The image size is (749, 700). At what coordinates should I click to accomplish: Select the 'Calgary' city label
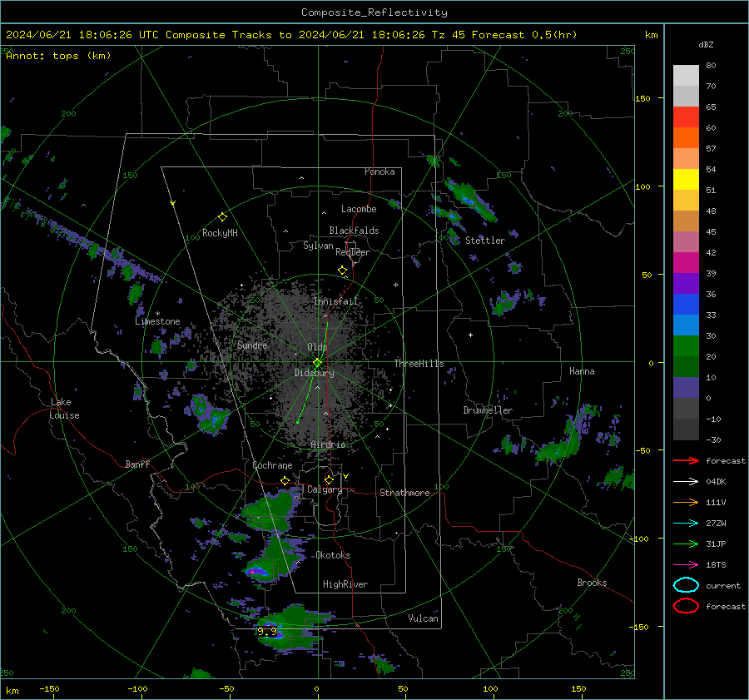click(x=325, y=489)
